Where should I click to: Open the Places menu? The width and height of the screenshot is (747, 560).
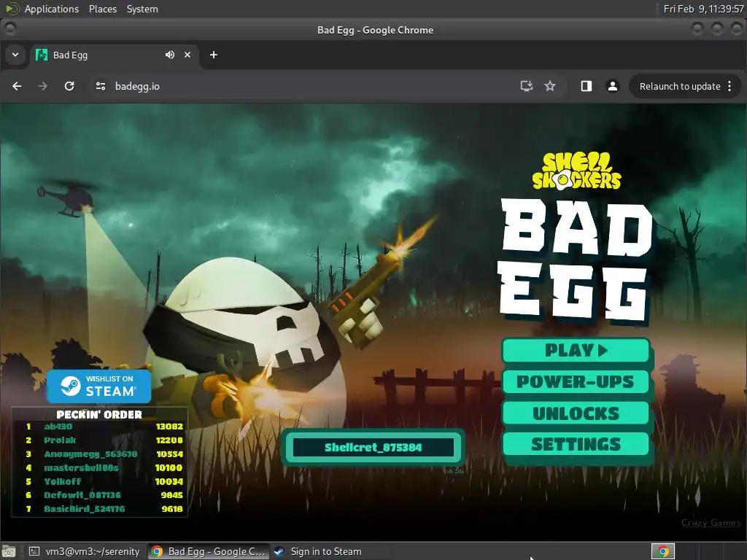point(103,9)
